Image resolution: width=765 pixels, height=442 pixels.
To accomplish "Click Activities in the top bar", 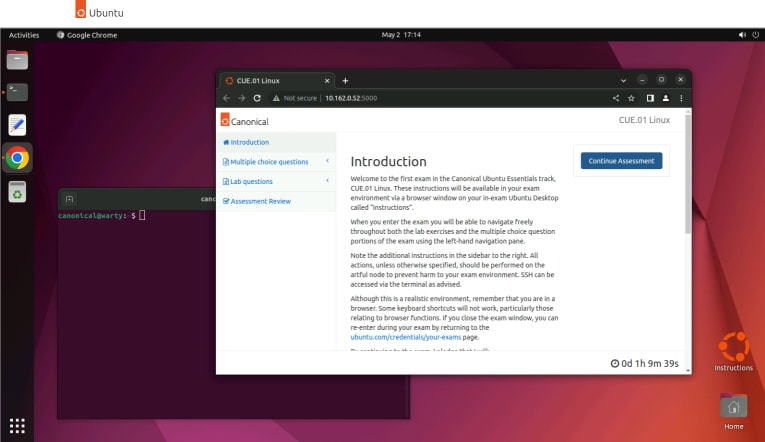I will click(24, 35).
